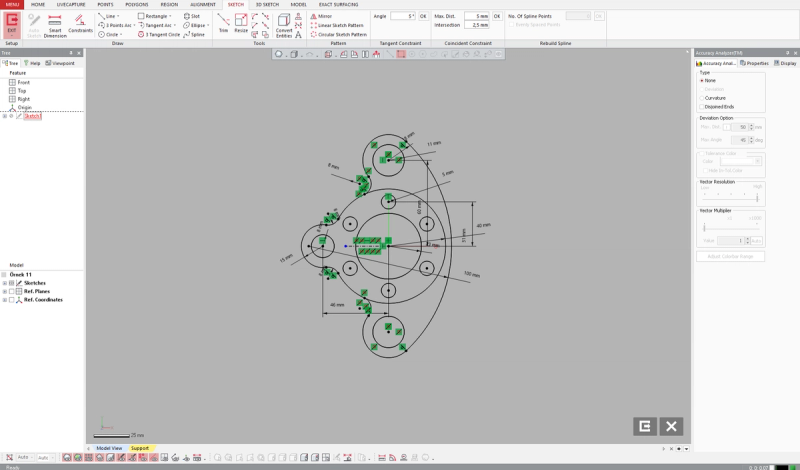
Task: Select the Smart Dimension tool
Action: point(55,26)
